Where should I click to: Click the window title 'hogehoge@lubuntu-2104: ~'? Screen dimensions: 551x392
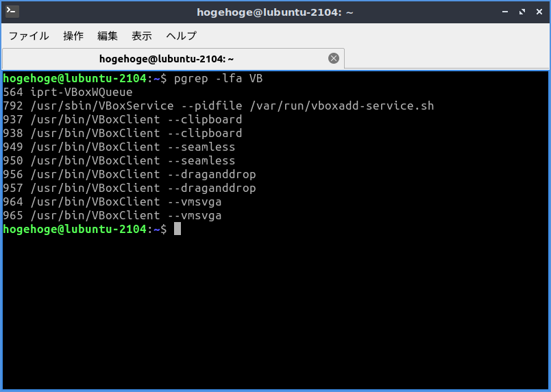275,12
